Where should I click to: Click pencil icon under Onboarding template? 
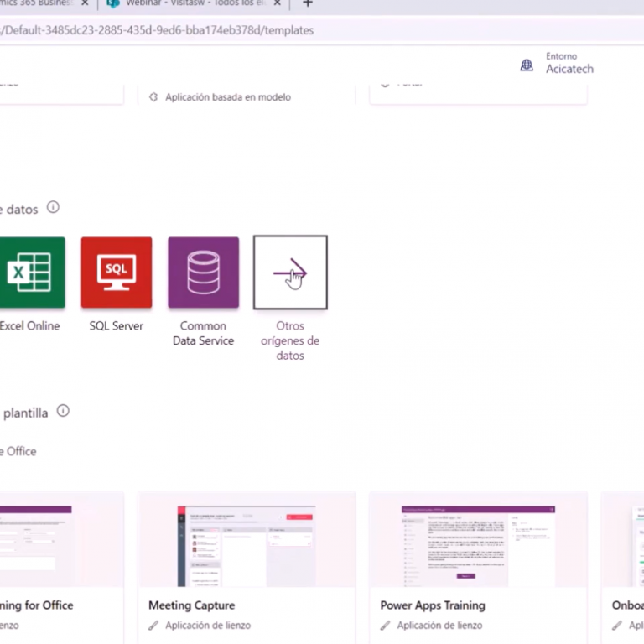[617, 626]
